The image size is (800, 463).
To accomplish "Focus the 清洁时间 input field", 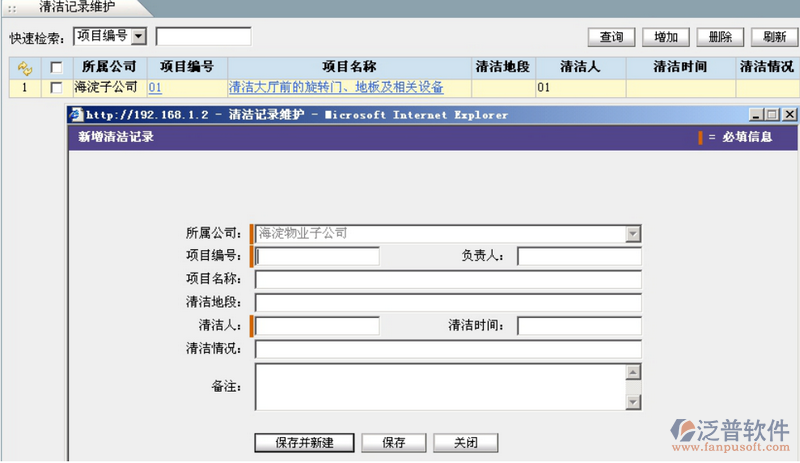I will (x=578, y=326).
